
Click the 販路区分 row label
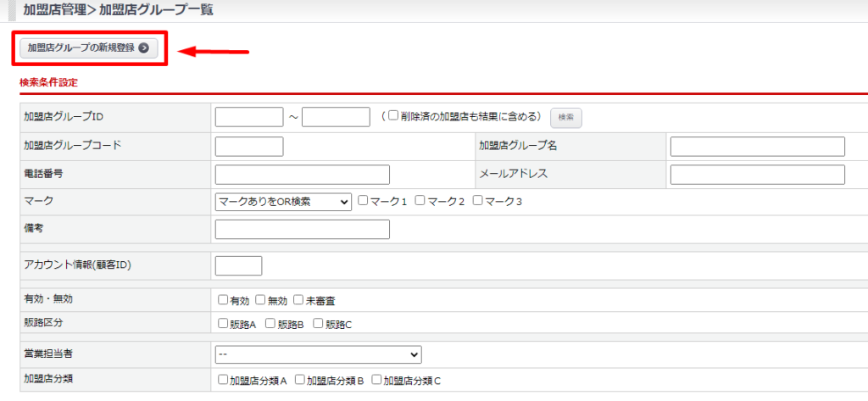click(x=42, y=322)
